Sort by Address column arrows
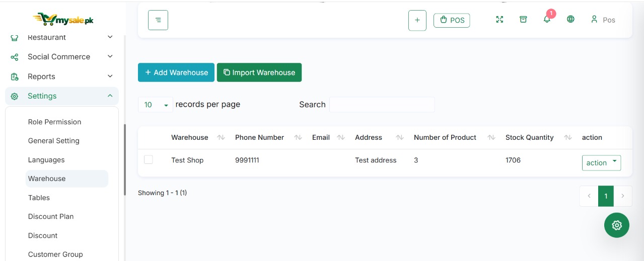Image resolution: width=644 pixels, height=261 pixels. [x=400, y=137]
